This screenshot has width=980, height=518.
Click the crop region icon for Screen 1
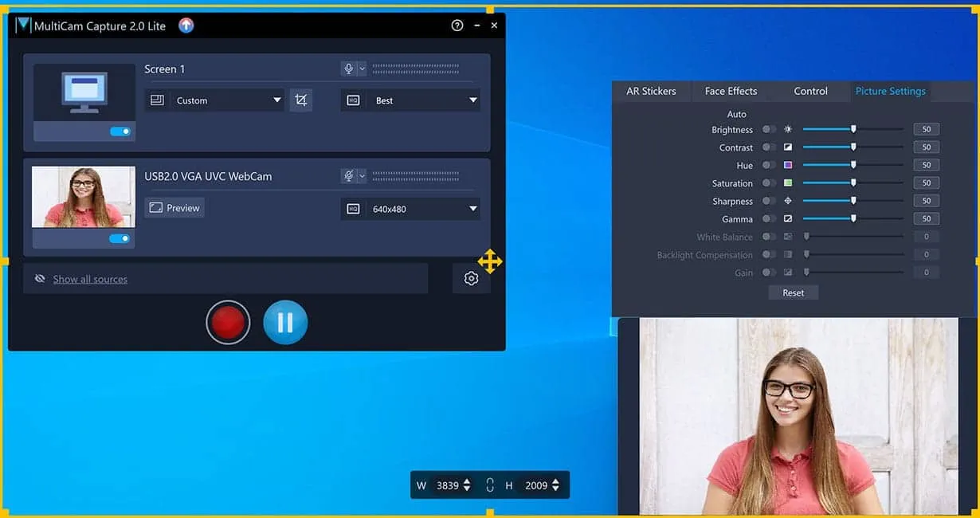pyautogui.click(x=300, y=100)
